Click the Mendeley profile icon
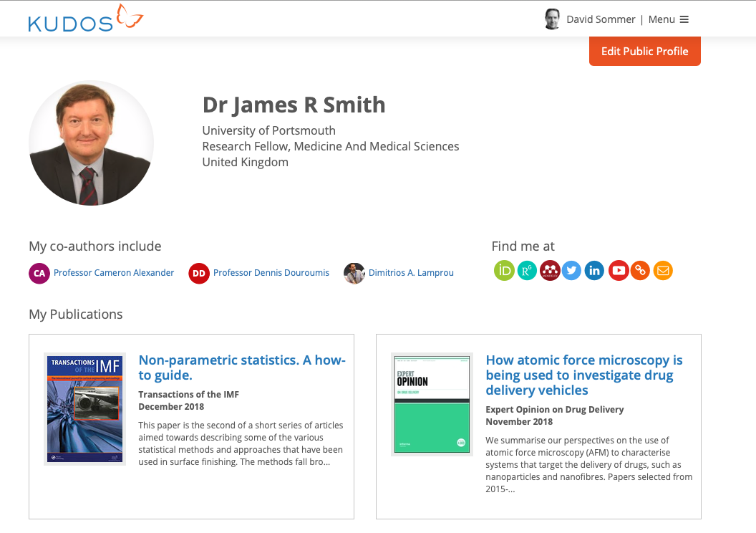The height and width of the screenshot is (533, 756). click(549, 271)
